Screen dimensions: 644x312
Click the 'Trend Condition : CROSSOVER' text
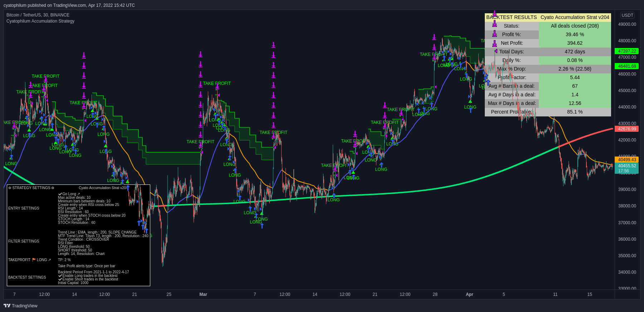click(83, 240)
